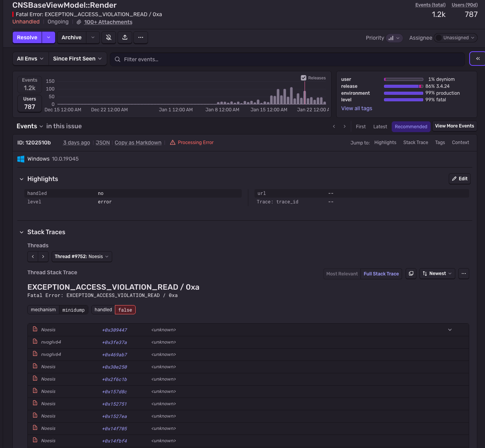
Task: Select the Recommended event tab
Action: [411, 127]
